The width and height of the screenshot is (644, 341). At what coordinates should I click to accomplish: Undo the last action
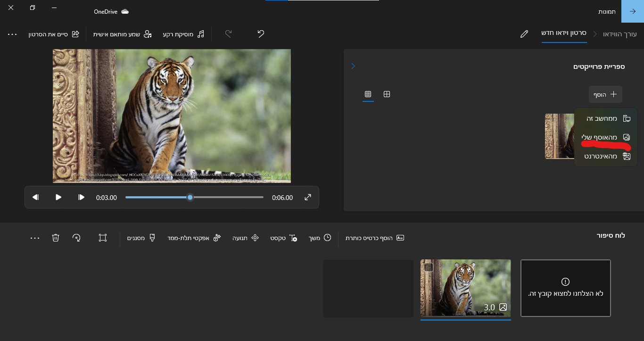[x=261, y=34]
